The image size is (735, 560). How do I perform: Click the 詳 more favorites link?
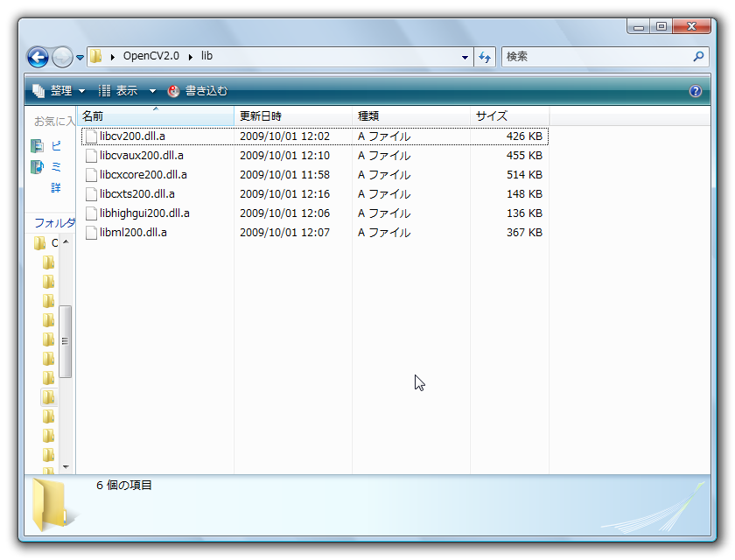coord(56,187)
